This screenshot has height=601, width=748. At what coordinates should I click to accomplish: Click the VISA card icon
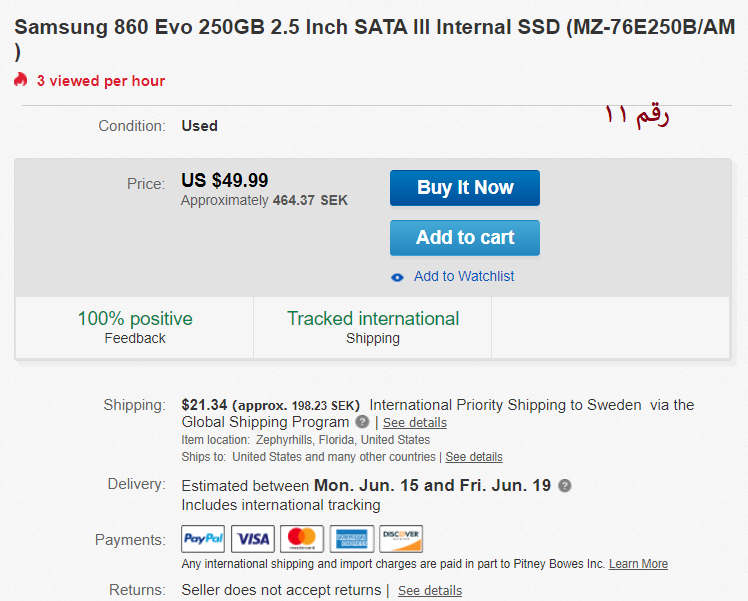coord(253,540)
